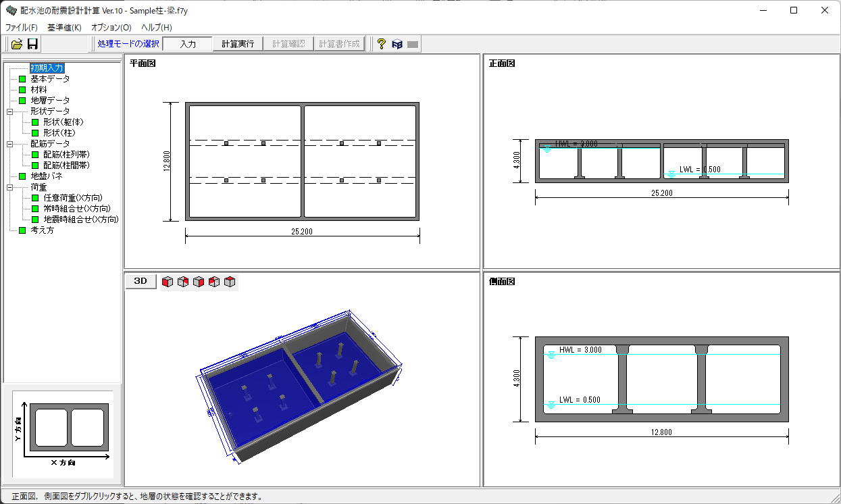Viewport: 841px width, 504px height.
Task: Select the cube view with red top face
Action: pos(230,282)
